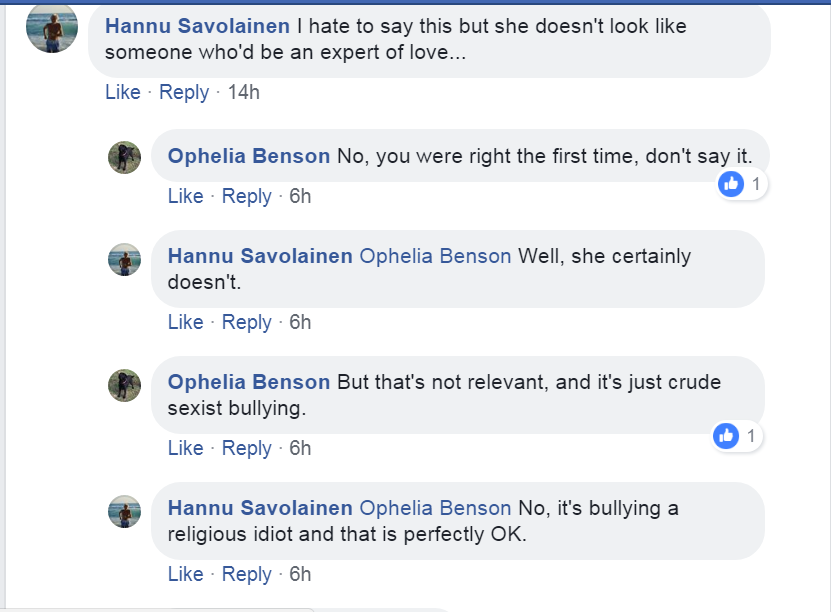Like Hannu's 'certainly doesn't' reply
This screenshot has width=831, height=612.
(185, 322)
